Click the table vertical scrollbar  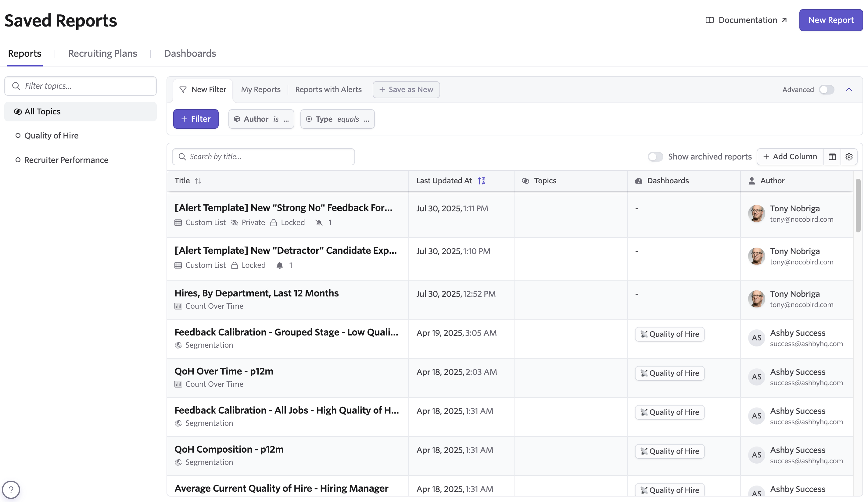pyautogui.click(x=858, y=206)
